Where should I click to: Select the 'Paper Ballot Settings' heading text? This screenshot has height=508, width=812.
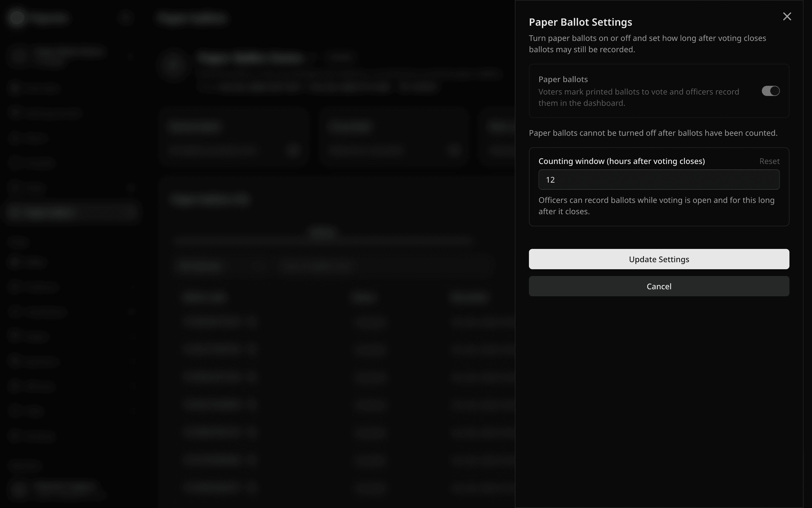point(580,22)
